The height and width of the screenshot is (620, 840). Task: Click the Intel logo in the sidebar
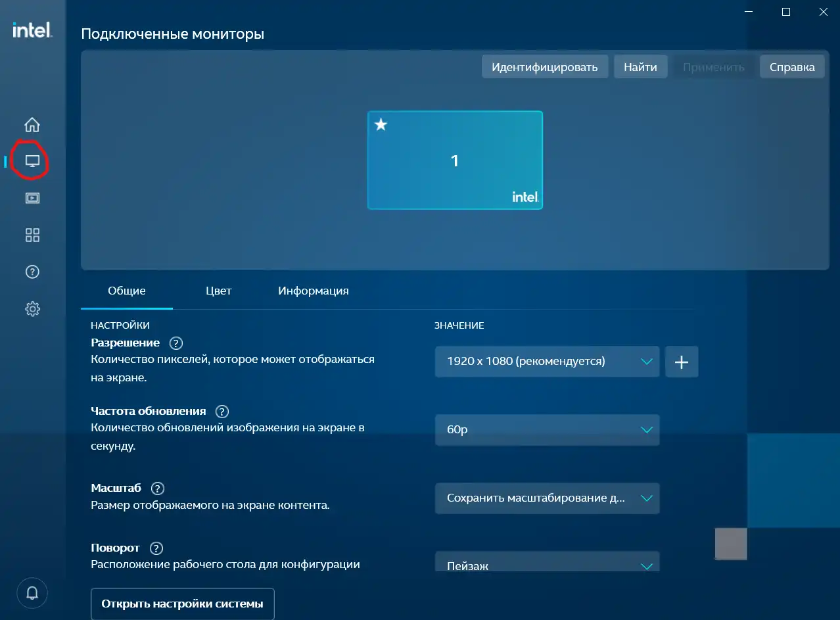tap(32, 30)
